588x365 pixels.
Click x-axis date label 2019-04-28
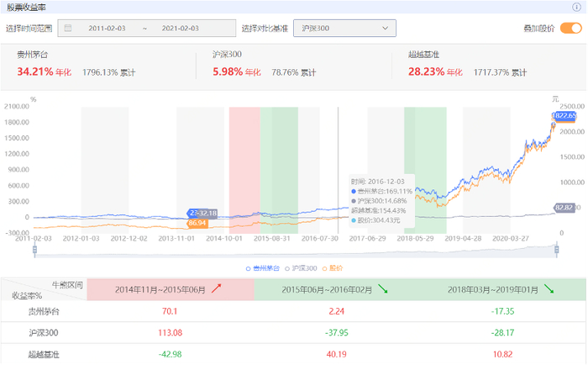tap(463, 239)
